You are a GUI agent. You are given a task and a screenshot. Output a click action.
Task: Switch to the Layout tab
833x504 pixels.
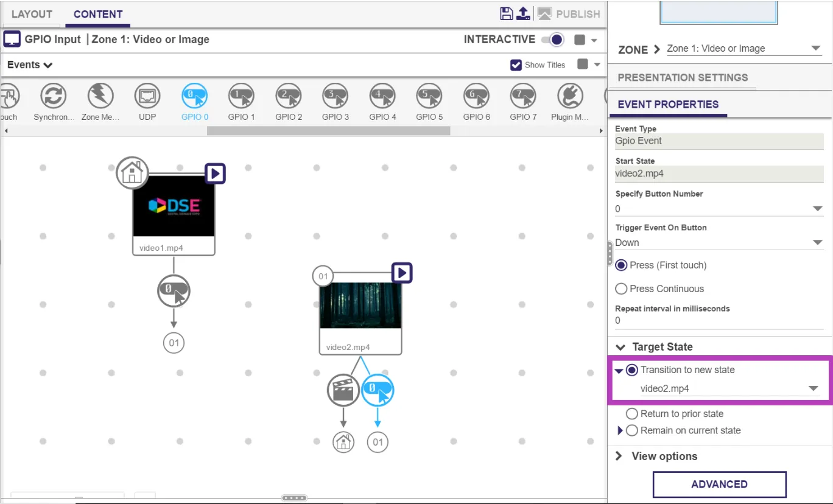coord(32,14)
